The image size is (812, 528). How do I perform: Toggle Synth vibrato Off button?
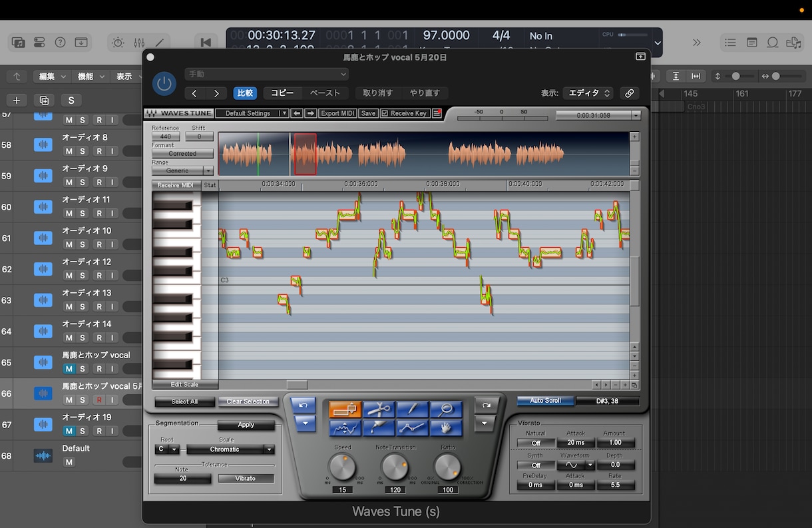point(535,465)
